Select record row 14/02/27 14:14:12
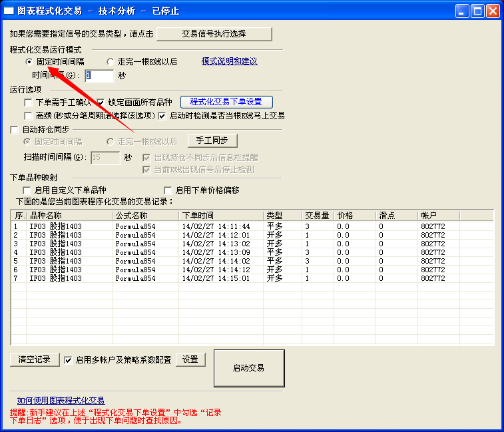This screenshot has width=504, height=432. coord(252,270)
